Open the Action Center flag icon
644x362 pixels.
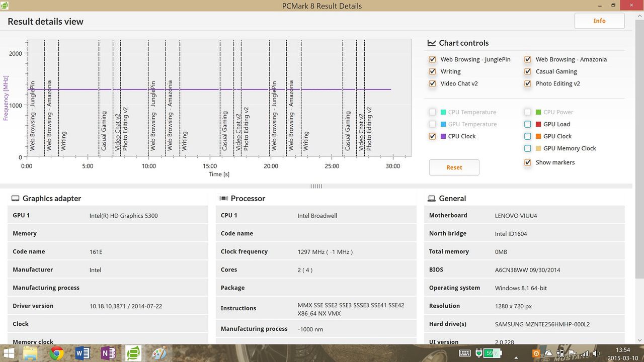tap(573, 353)
